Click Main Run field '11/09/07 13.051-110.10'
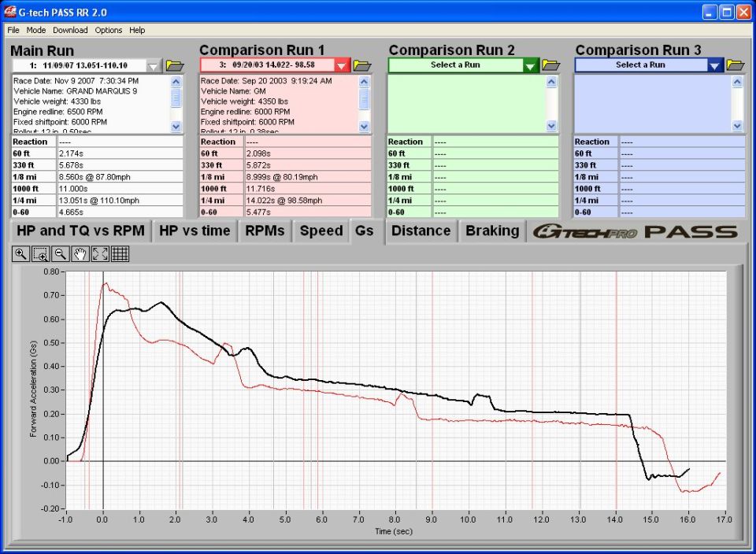756x554 pixels. point(79,65)
